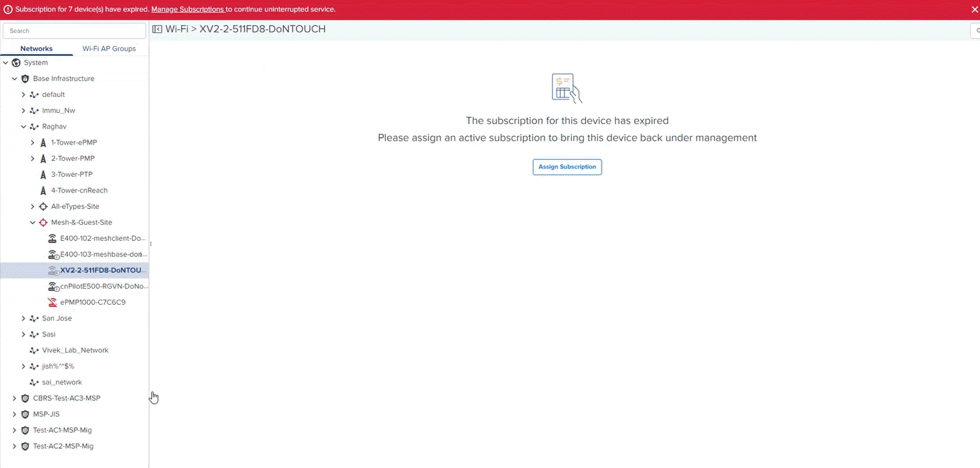Screen dimensions: 980x468
Task: Select the Networks tab
Action: [x=37, y=48]
